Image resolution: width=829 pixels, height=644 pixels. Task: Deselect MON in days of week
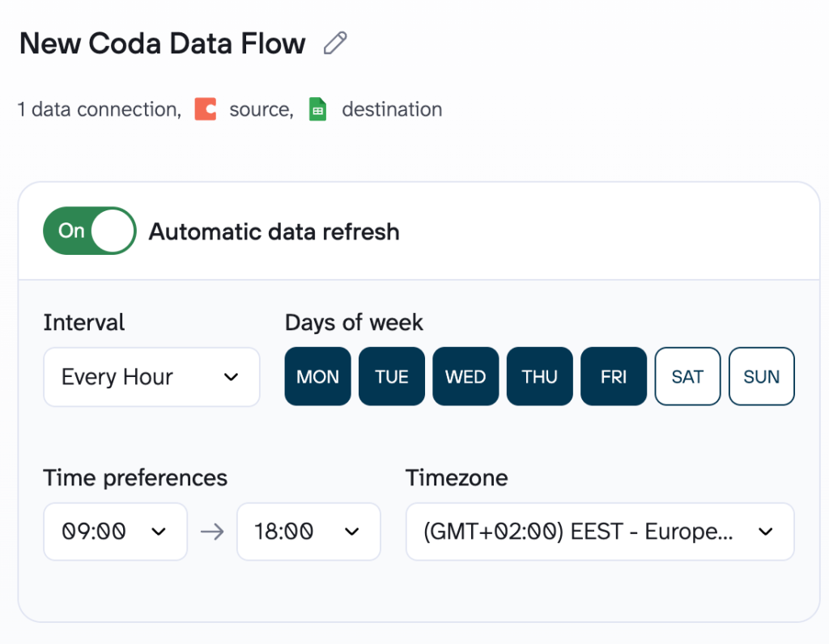point(317,376)
